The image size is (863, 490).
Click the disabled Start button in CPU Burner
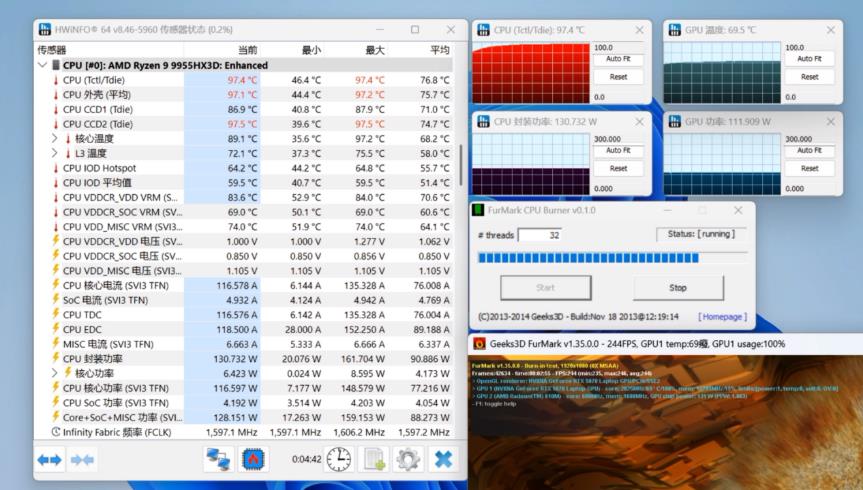[x=545, y=287]
